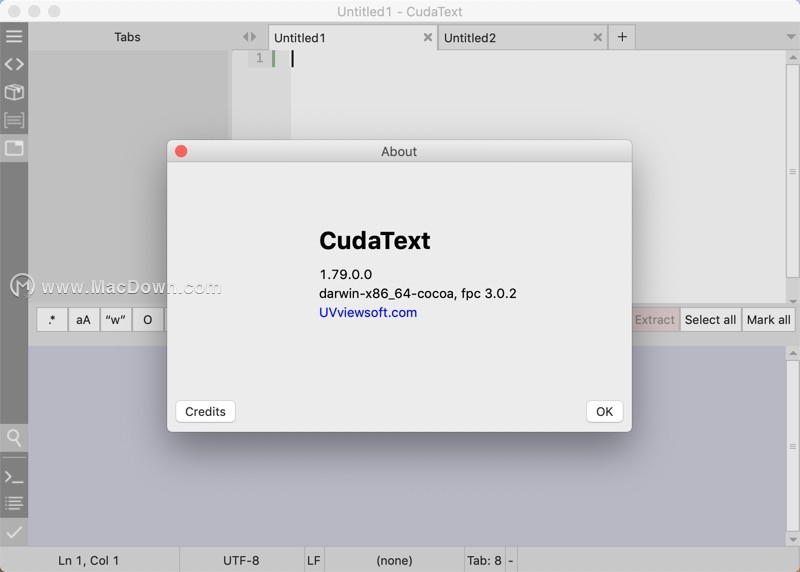Click the dash field in status bar
The height and width of the screenshot is (572, 800).
tap(511, 560)
